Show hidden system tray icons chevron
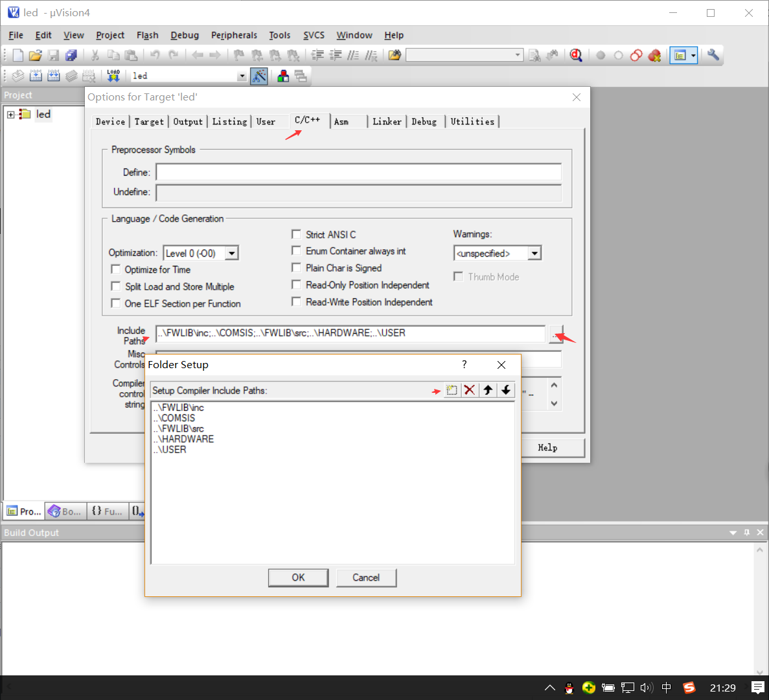Screen dimensions: 769x700 (x=550, y=688)
